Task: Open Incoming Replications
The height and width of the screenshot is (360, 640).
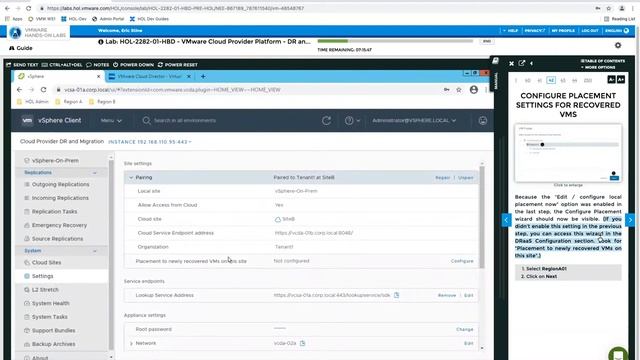Action: pyautogui.click(x=60, y=198)
